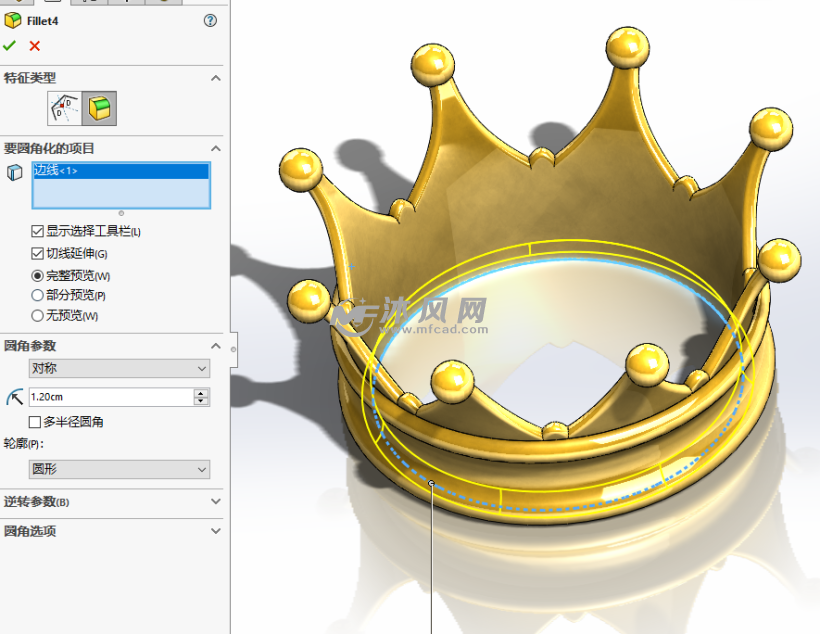Click the panel collapse handle on the divider
The width and height of the screenshot is (820, 634).
coord(233,349)
